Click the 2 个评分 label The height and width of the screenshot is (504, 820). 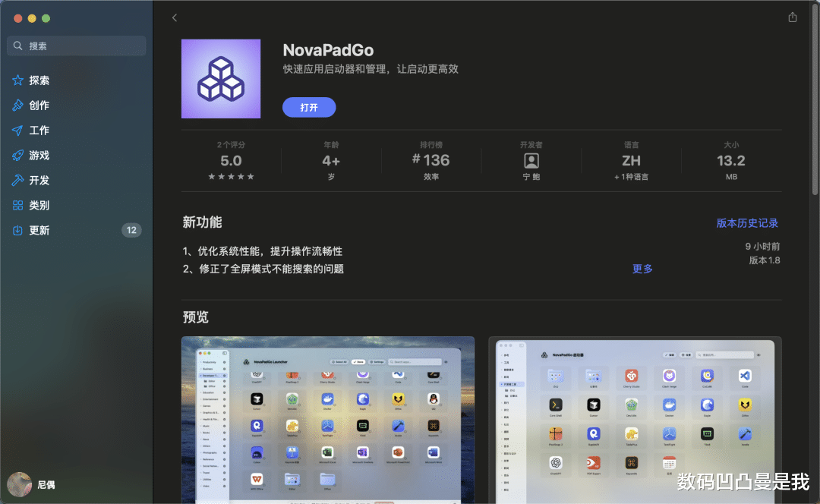tap(231, 145)
